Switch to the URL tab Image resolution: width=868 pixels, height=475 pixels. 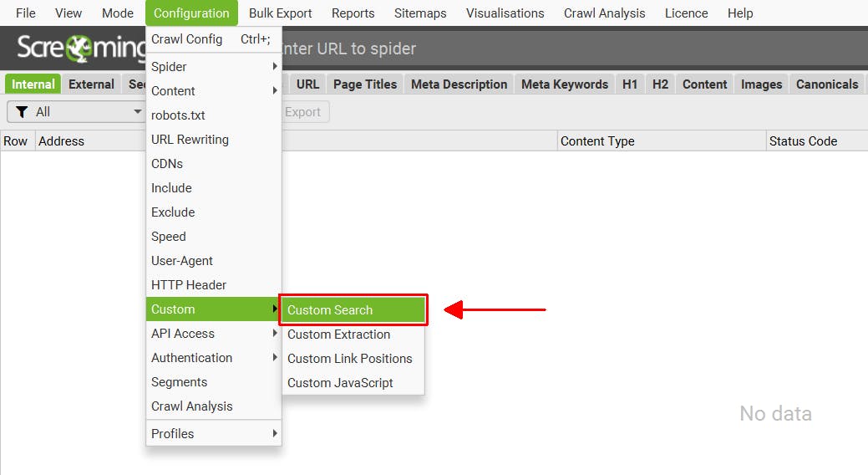[x=307, y=84]
